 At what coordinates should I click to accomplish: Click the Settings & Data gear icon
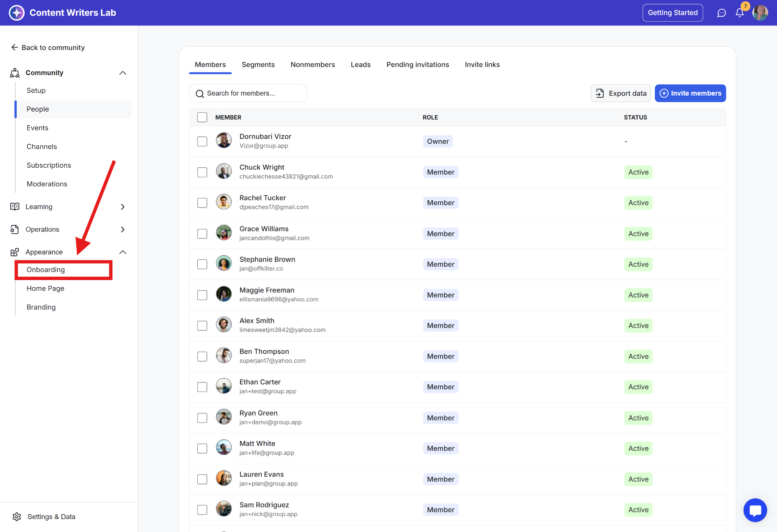(x=17, y=516)
